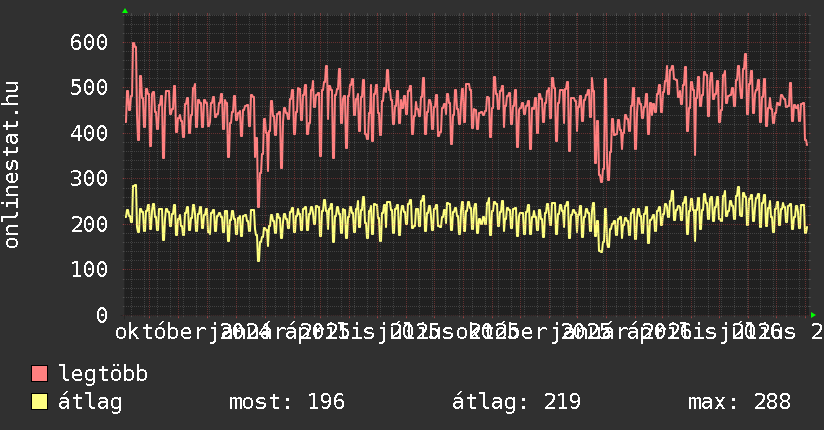Click the 100 y-axis label
This screenshot has height=430, width=824.
pyautogui.click(x=89, y=269)
